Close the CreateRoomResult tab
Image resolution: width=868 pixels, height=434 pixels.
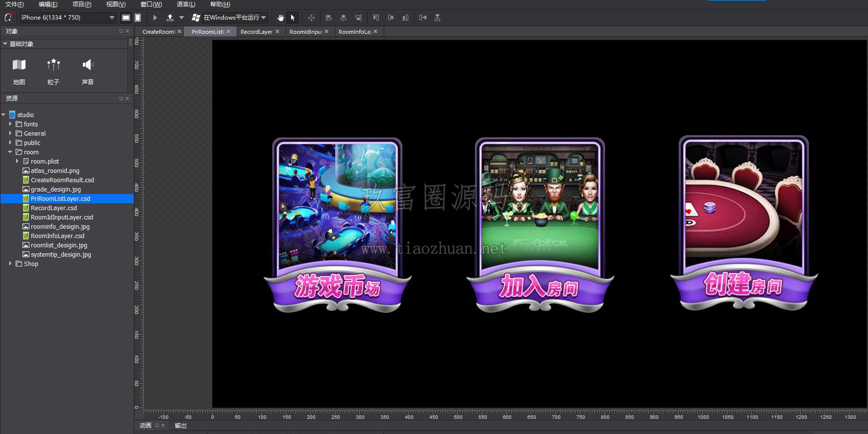[x=179, y=31]
